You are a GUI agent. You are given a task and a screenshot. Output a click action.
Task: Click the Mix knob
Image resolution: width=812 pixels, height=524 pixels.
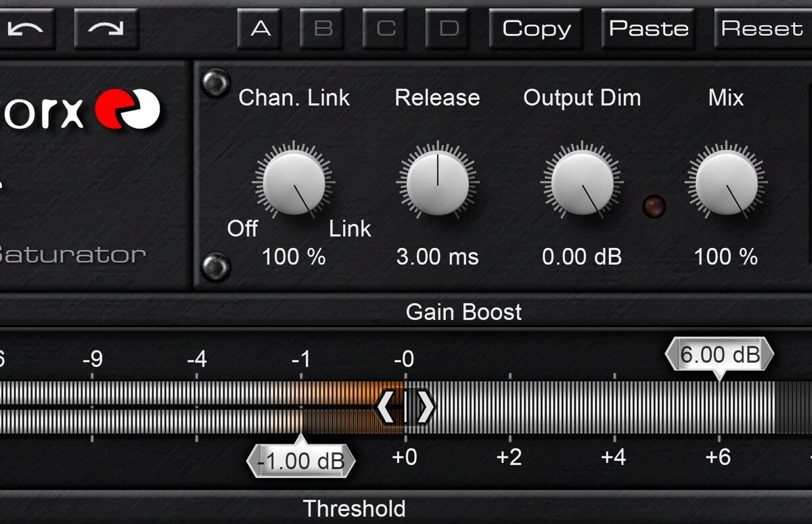click(726, 183)
